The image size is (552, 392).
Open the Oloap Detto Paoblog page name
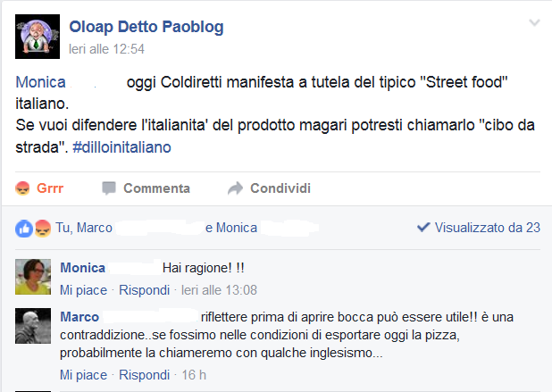tap(146, 27)
